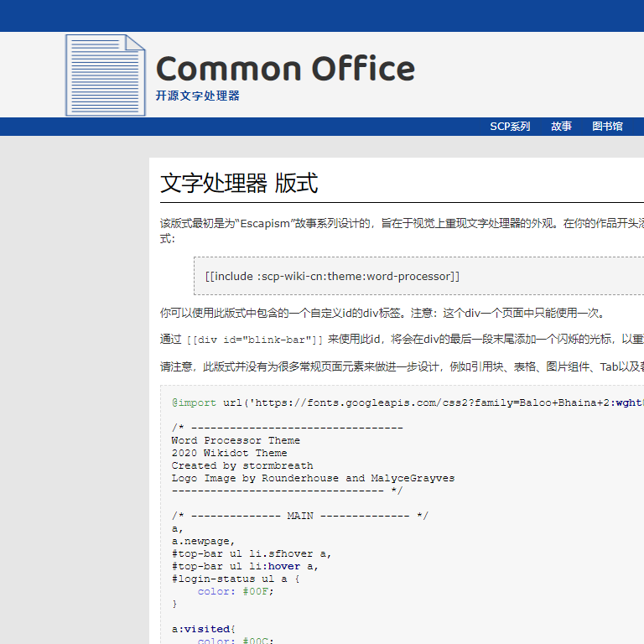Click the document page logo icon

[x=105, y=75]
